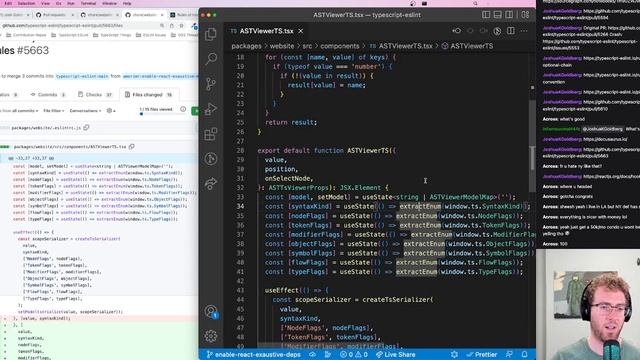Click the Go to Previous Change icon
The height and width of the screenshot is (360, 640).
457,31
